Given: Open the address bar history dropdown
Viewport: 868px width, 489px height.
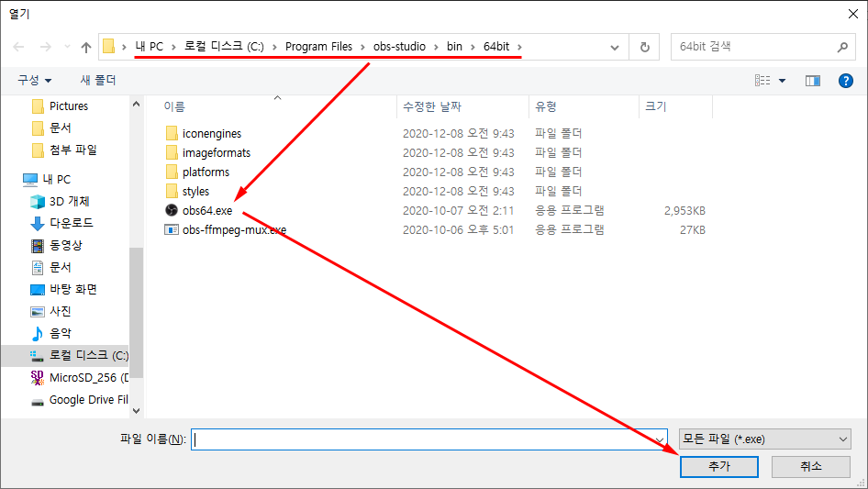Looking at the screenshot, I should [615, 48].
